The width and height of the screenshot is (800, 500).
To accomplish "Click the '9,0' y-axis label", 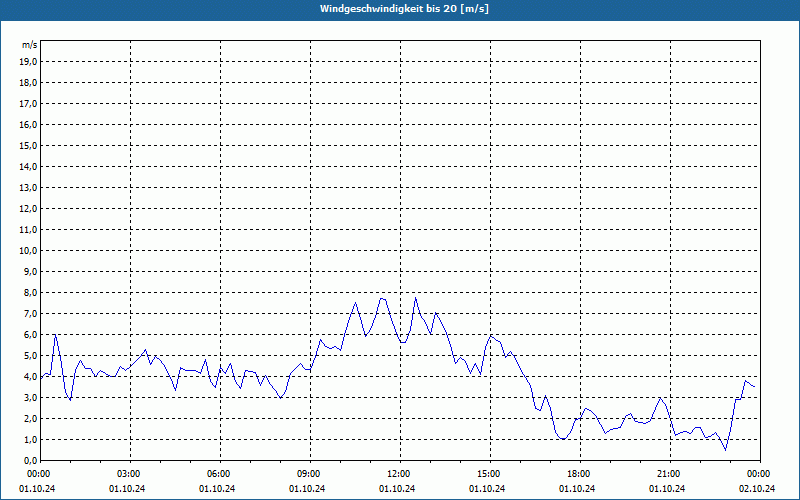I will (30, 271).
